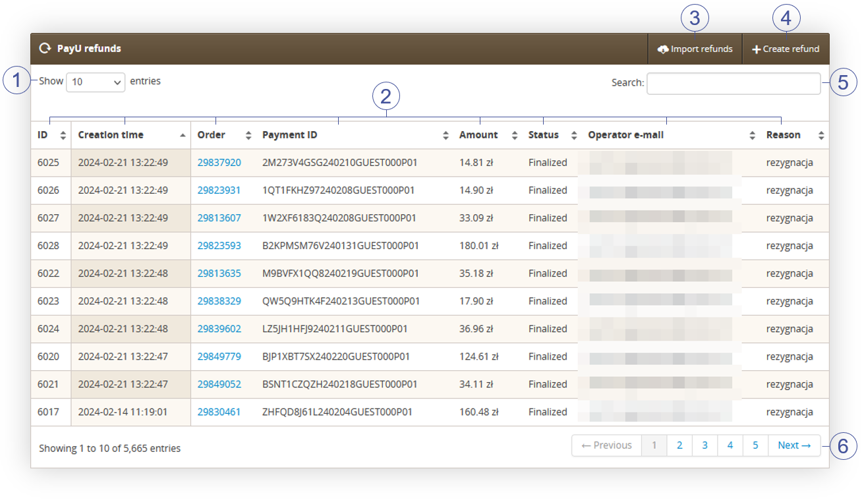Go to pagination page 4

coord(730,445)
